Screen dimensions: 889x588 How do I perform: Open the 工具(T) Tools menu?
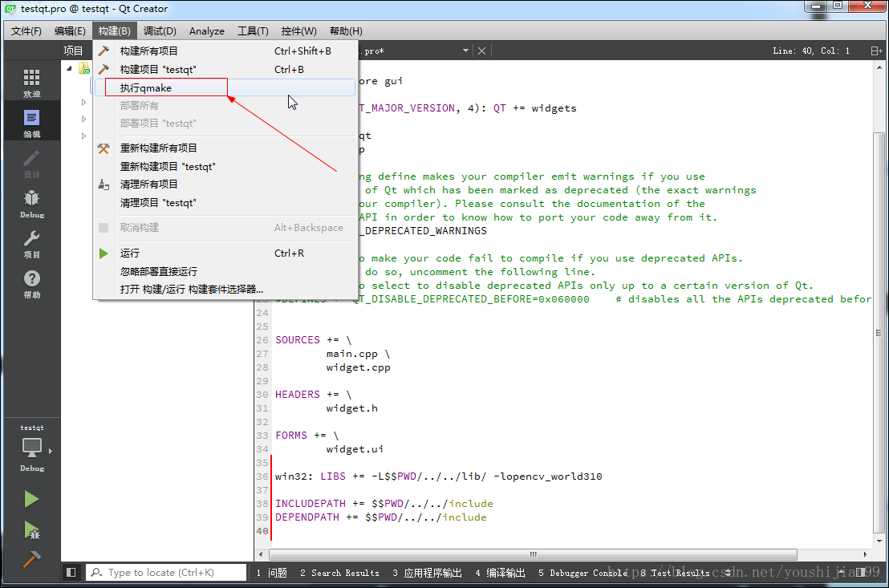[253, 31]
